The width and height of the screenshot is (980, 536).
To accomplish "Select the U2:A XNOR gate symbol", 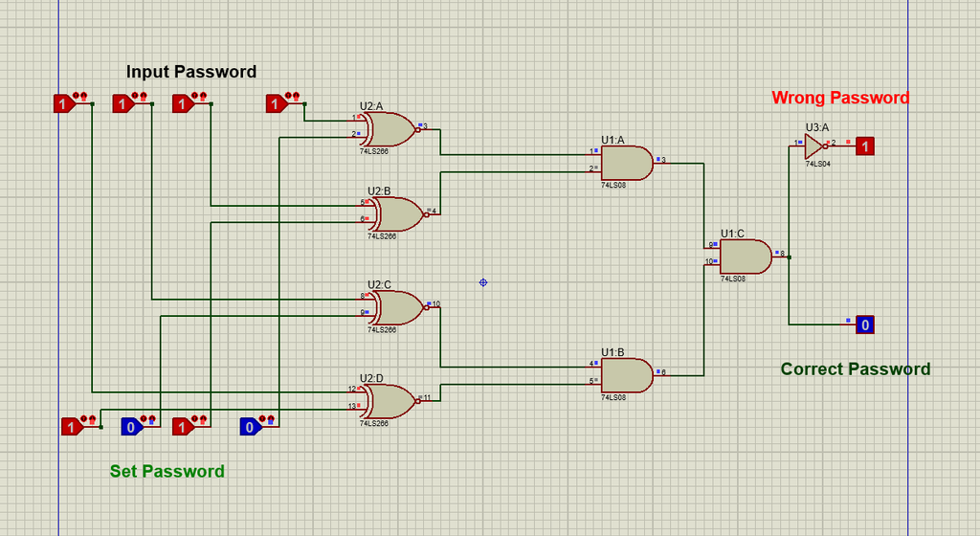I will [x=390, y=129].
